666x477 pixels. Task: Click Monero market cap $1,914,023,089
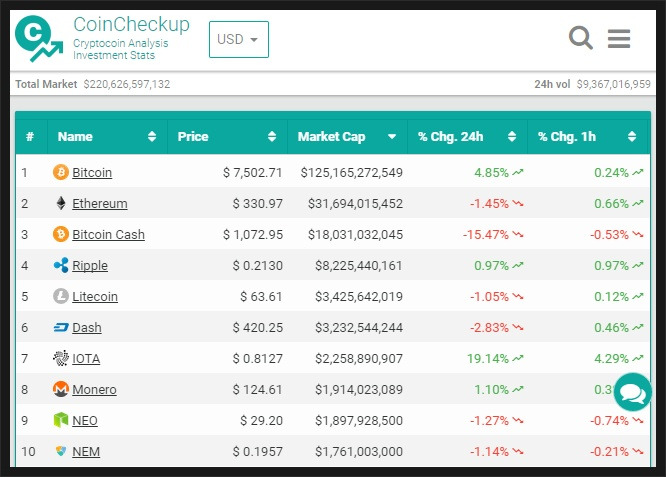click(359, 390)
